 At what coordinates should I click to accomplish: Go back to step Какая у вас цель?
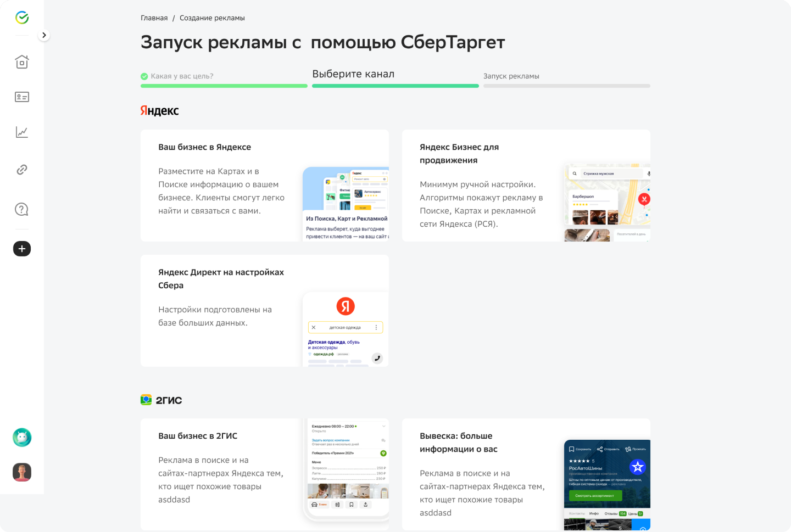tap(182, 76)
